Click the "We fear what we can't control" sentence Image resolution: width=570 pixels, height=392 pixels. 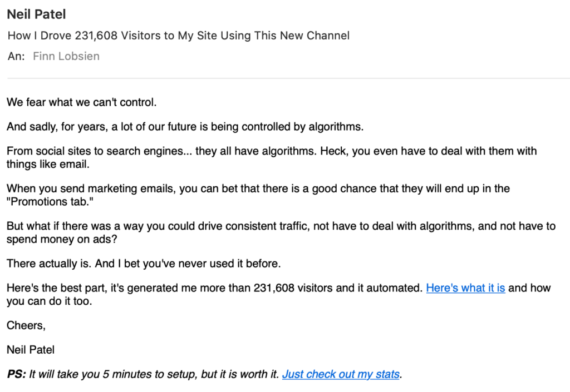click(82, 102)
